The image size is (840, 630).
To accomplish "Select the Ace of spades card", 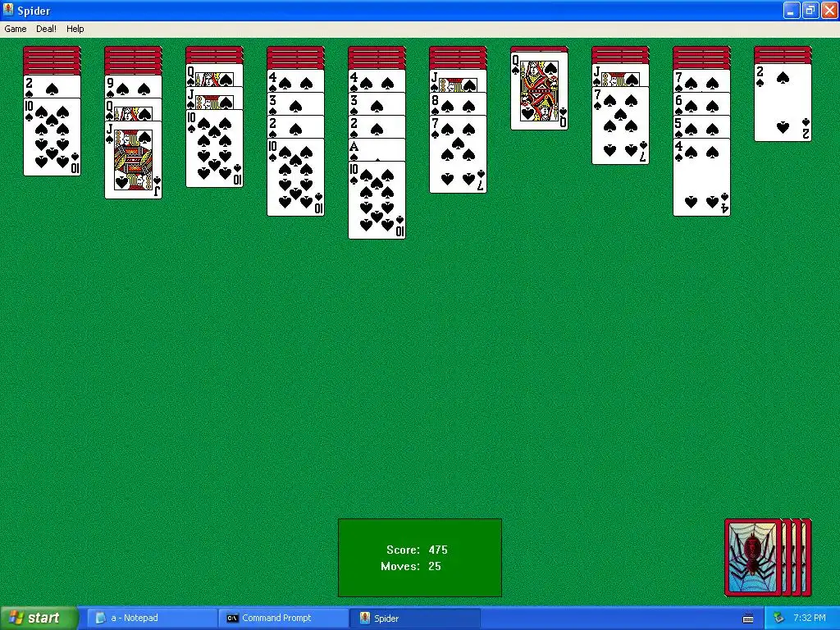I will [x=377, y=150].
